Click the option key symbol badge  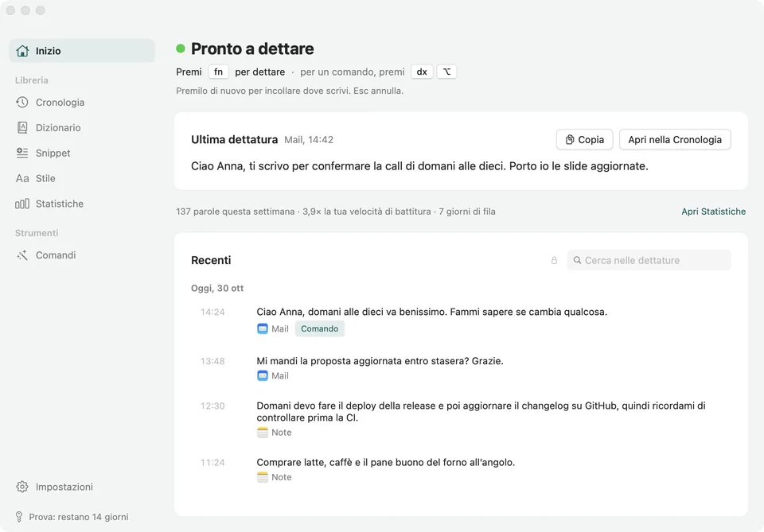point(446,72)
